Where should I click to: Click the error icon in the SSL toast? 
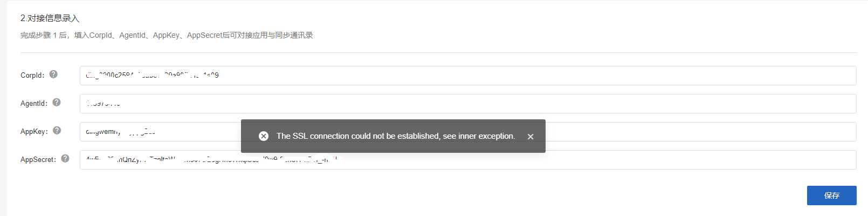pyautogui.click(x=264, y=136)
